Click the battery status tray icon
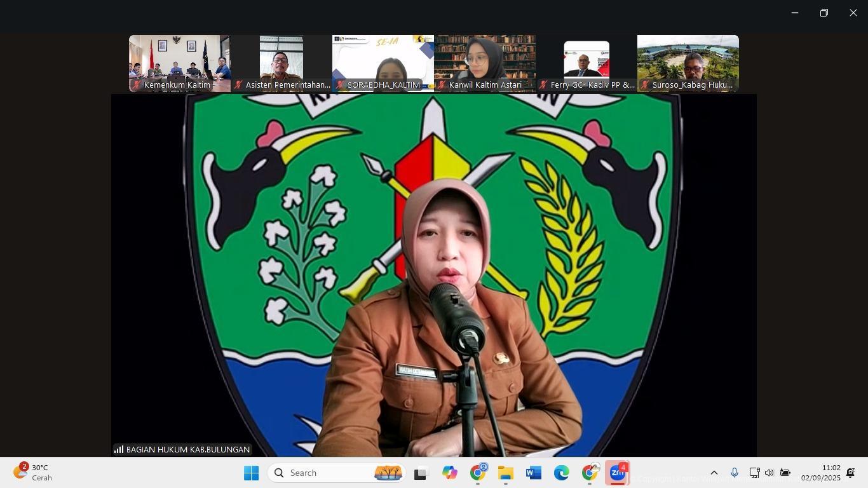 [x=785, y=473]
